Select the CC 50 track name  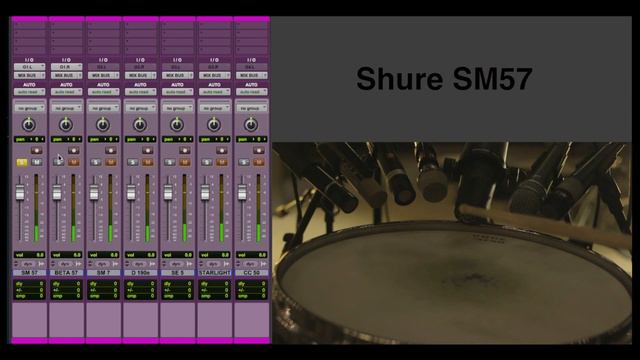click(x=251, y=273)
